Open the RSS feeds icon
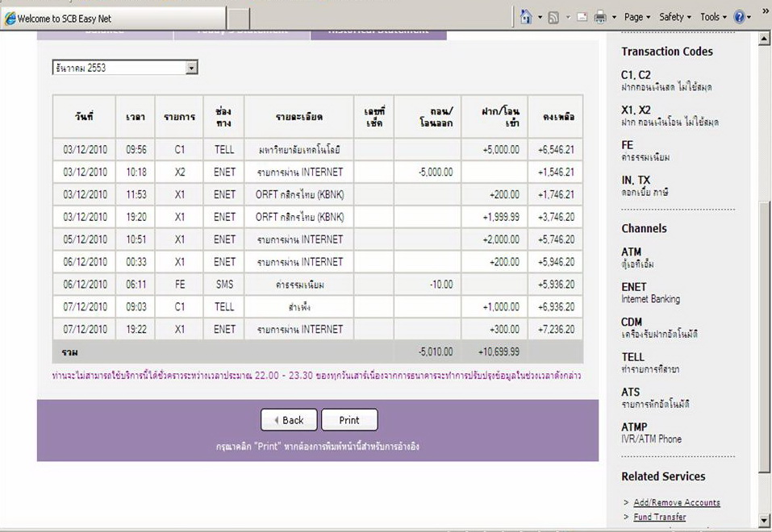 [x=553, y=18]
